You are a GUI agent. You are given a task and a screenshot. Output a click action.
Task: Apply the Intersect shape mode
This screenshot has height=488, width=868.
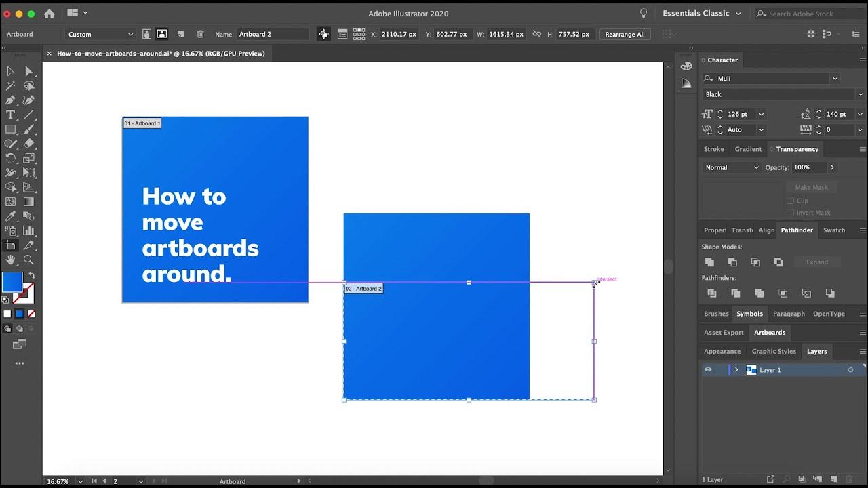755,262
